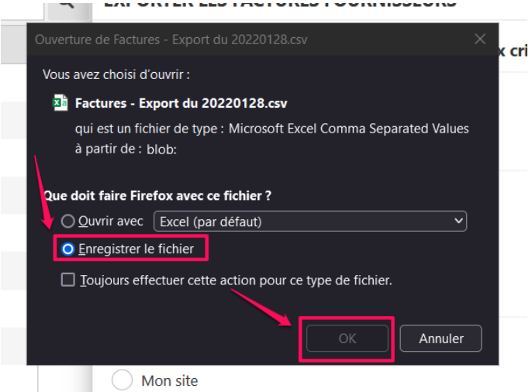The width and height of the screenshot is (532, 392).
Task: Click the Que doit faire Firefox question heading
Action: click(157, 196)
